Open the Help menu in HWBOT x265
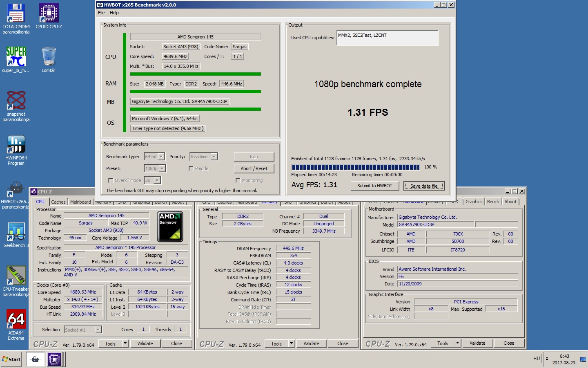 [x=114, y=13]
